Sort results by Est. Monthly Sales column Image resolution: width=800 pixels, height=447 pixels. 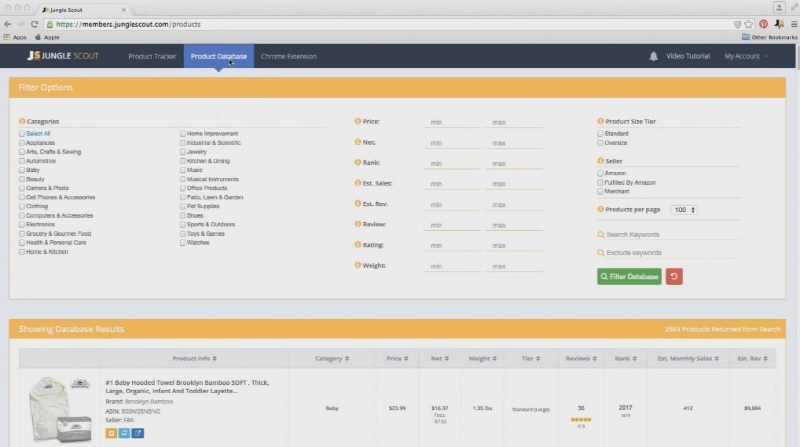click(688, 359)
